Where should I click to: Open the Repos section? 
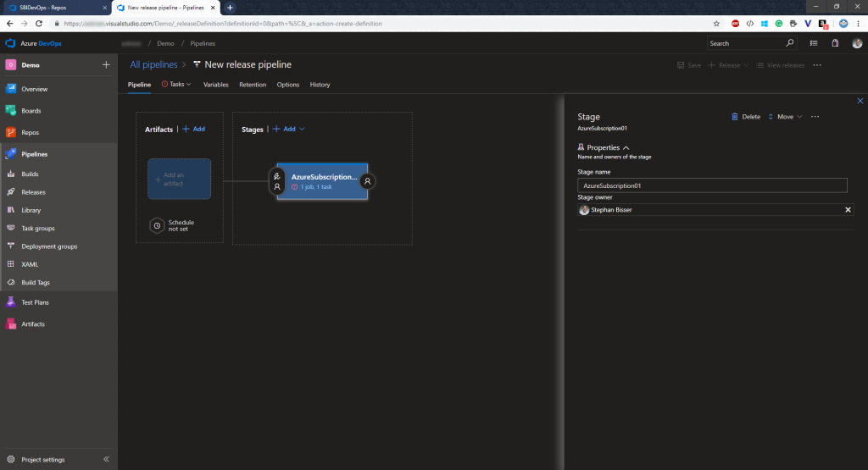click(30, 133)
